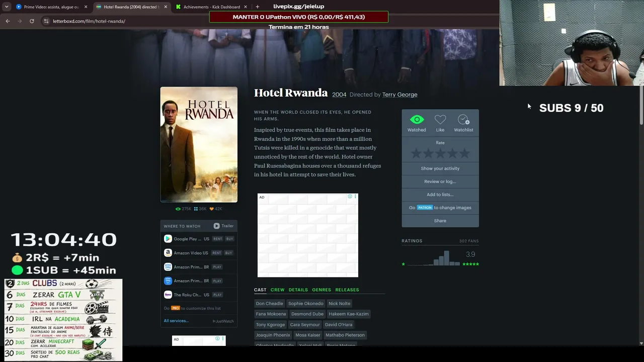Open cast member Don Cheadle
The width and height of the screenshot is (644, 362).
tap(270, 303)
